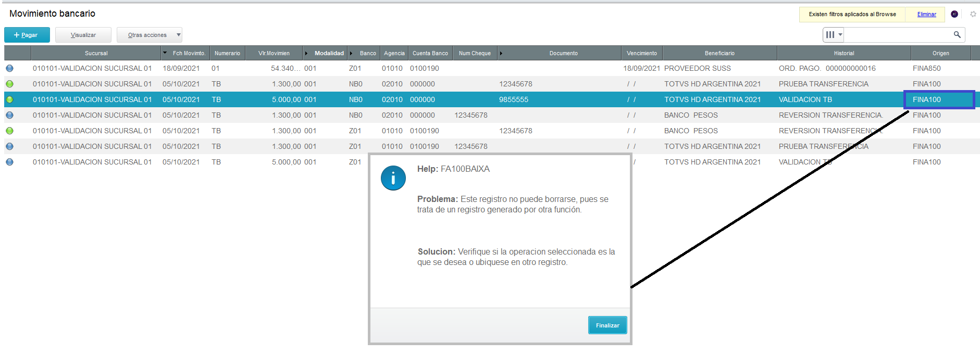Click green status circle of Z01 REVERSION TRANSFERENCIA row

coord(9,131)
